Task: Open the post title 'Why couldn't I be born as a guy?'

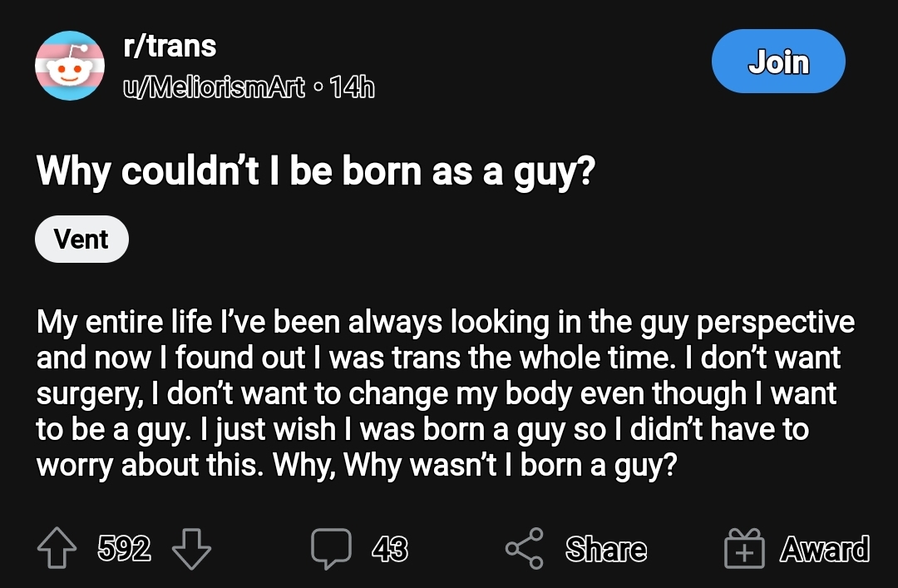Action: (x=316, y=170)
